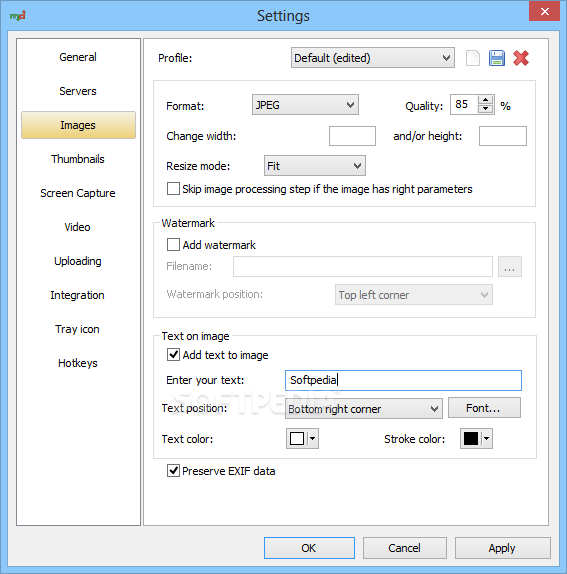Go to the Thumbnails section
The width and height of the screenshot is (567, 574).
click(x=78, y=159)
